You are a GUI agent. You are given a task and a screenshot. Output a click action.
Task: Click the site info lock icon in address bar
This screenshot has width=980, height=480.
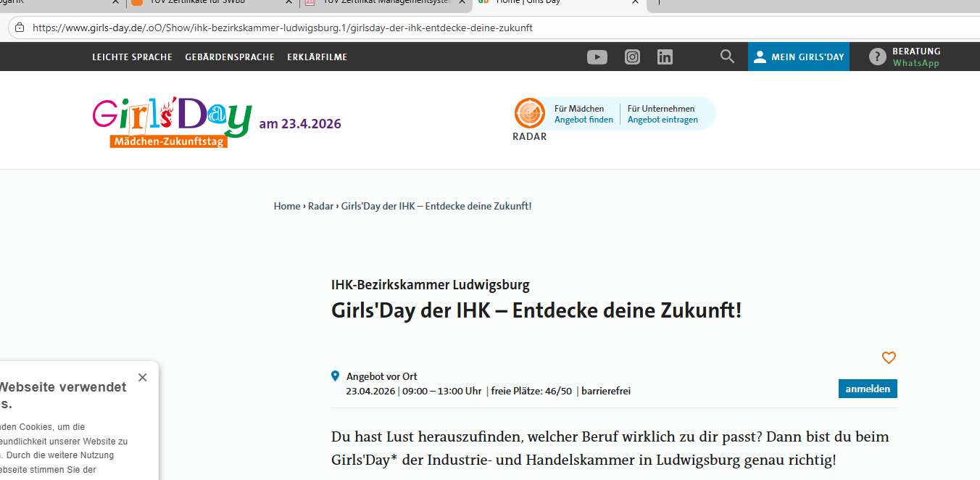tap(20, 28)
